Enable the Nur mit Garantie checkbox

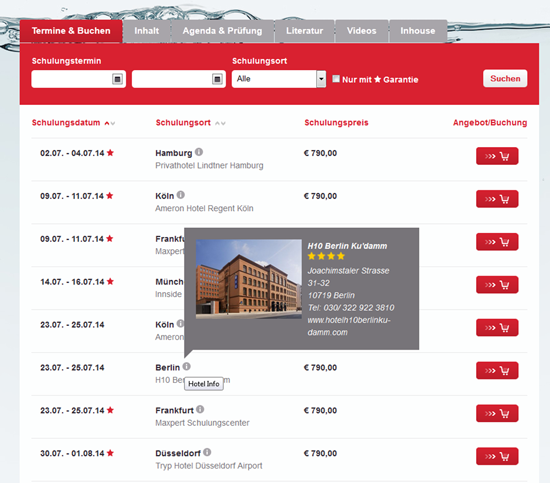(336, 79)
